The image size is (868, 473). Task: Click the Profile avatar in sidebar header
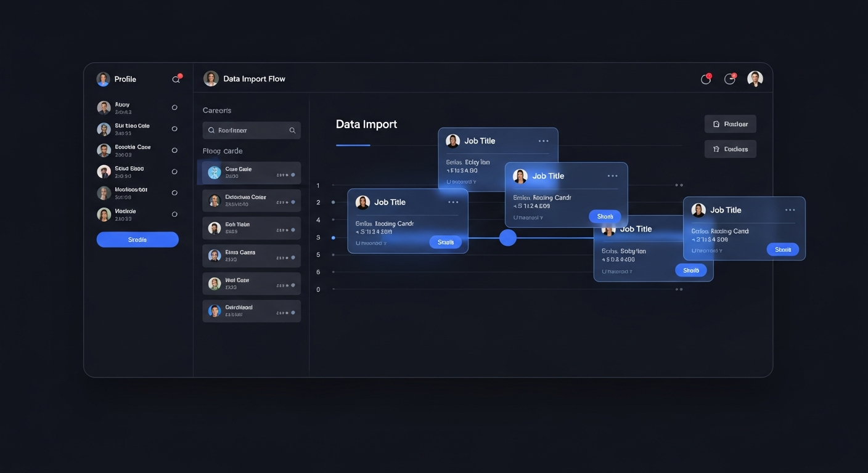103,79
